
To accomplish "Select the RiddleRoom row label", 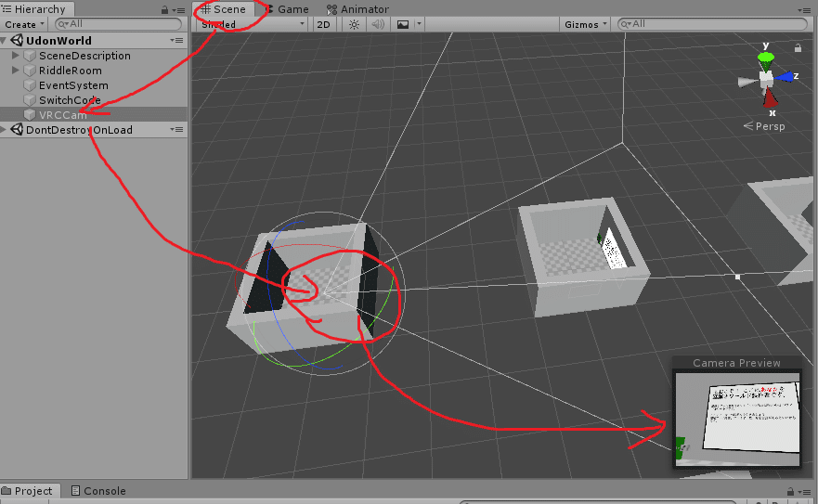I will pyautogui.click(x=71, y=71).
